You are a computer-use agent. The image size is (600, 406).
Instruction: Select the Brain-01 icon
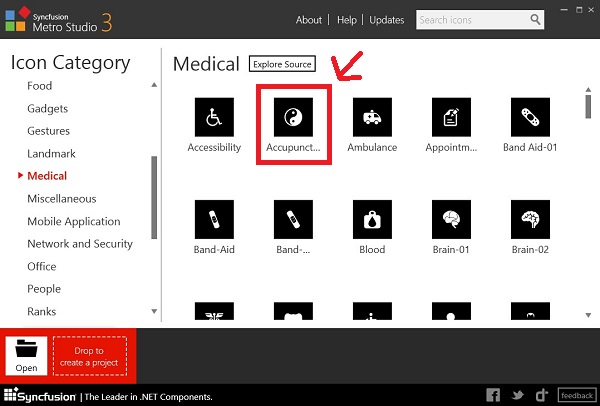point(451,219)
